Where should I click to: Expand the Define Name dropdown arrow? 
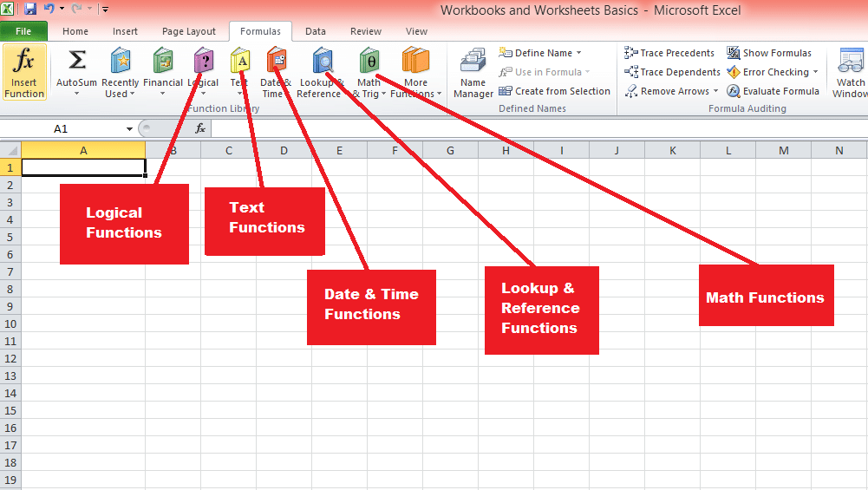579,53
